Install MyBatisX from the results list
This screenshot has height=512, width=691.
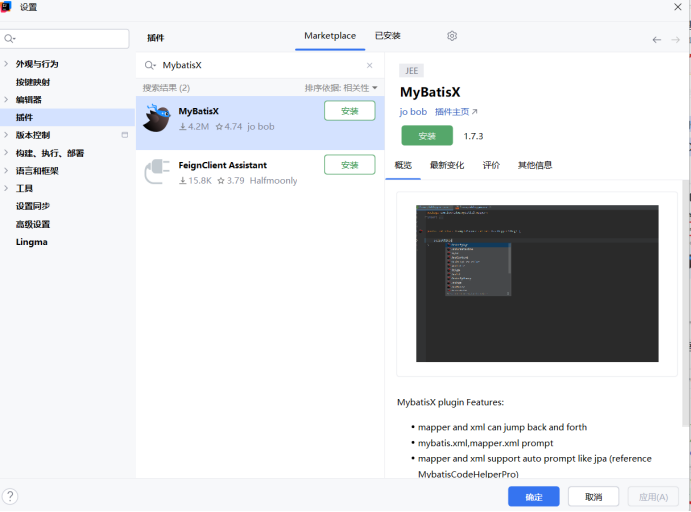[350, 111]
